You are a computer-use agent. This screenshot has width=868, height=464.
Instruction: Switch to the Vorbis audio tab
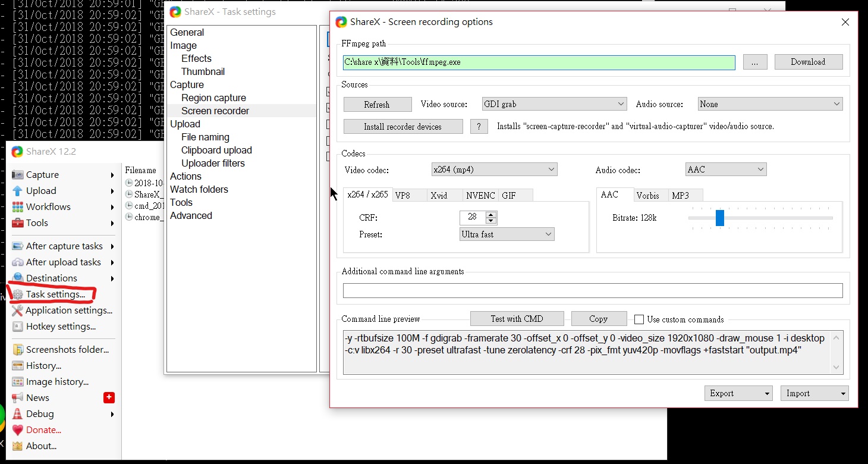pos(651,195)
